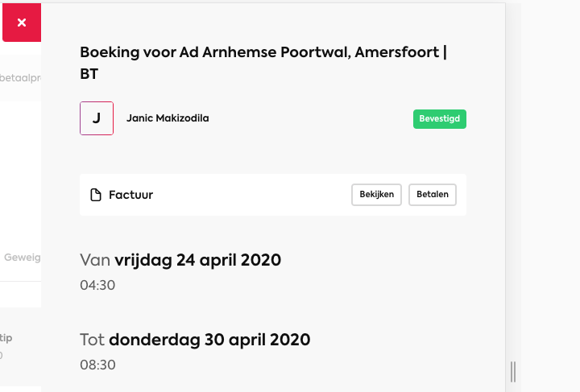Click the BT text in the heading
The image size is (580, 392).
[x=89, y=74]
